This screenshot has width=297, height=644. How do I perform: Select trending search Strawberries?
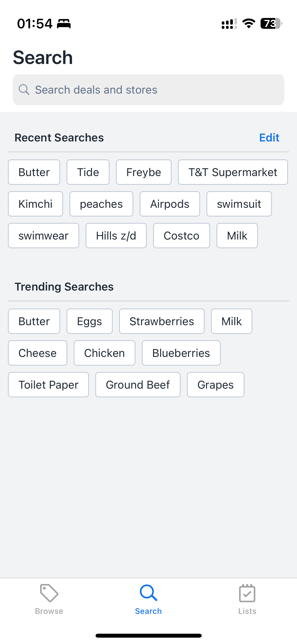click(x=162, y=321)
